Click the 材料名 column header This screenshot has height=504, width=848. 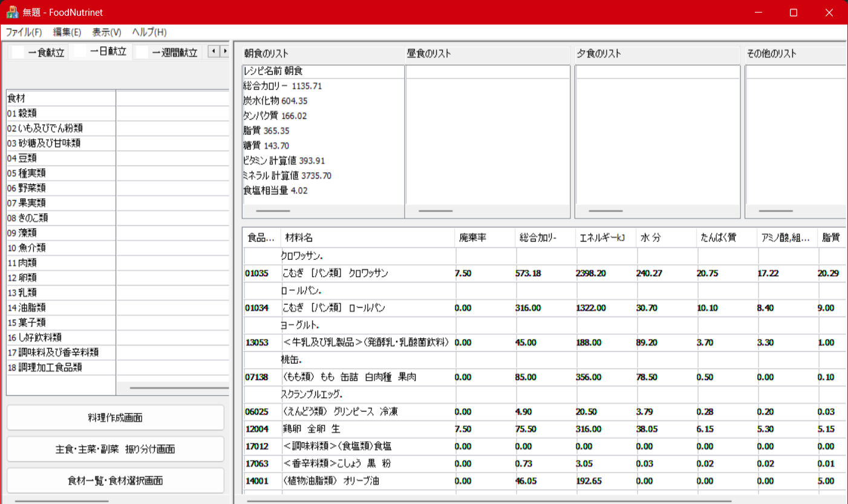[x=367, y=238]
